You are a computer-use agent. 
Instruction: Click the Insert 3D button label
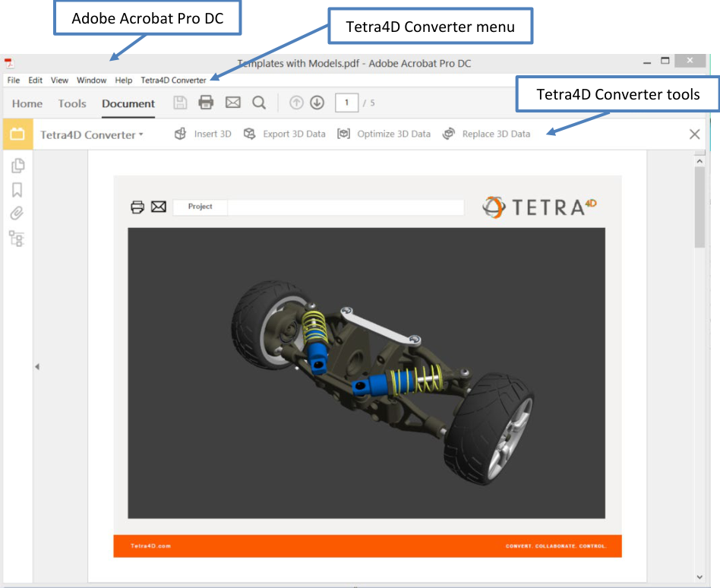tap(213, 134)
